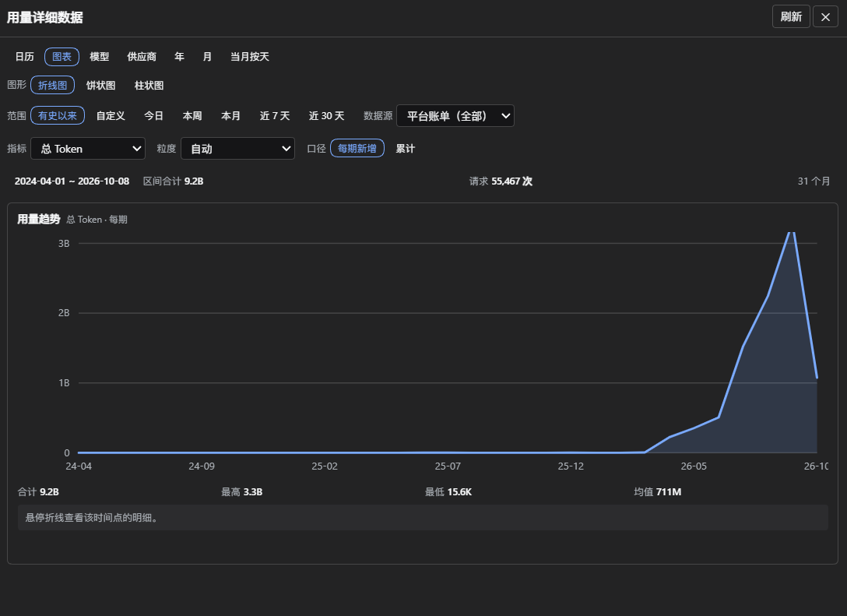The image size is (847, 616).
Task: Click the peak of the usage line
Action: coord(792,234)
